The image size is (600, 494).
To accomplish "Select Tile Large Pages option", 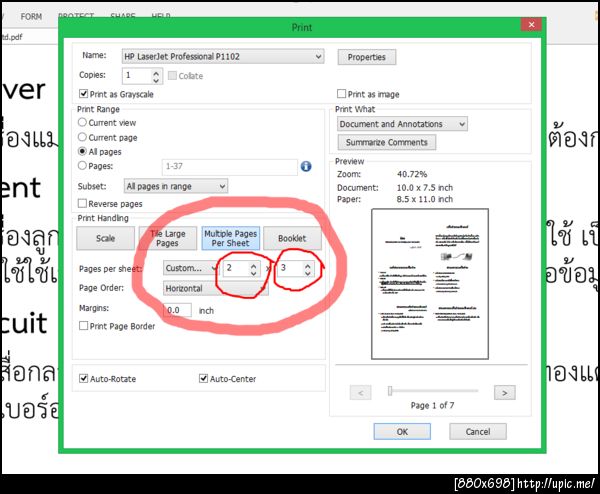I will tap(168, 238).
